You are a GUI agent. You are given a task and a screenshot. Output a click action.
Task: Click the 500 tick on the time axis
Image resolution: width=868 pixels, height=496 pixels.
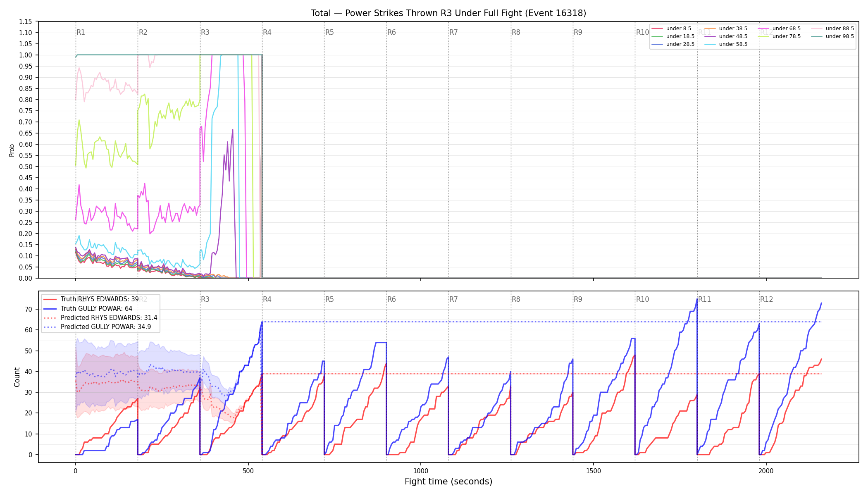[248, 471]
